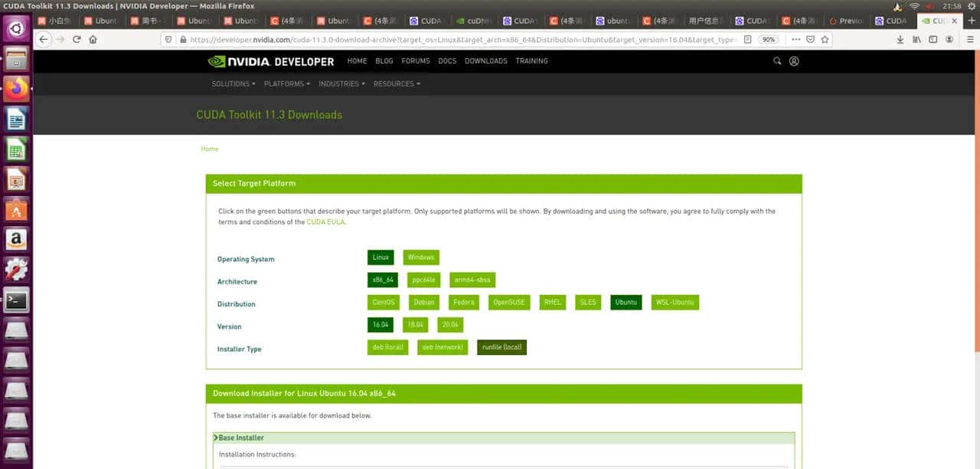The width and height of the screenshot is (980, 469).
Task: Click the Home breadcrumb link
Action: pos(209,149)
